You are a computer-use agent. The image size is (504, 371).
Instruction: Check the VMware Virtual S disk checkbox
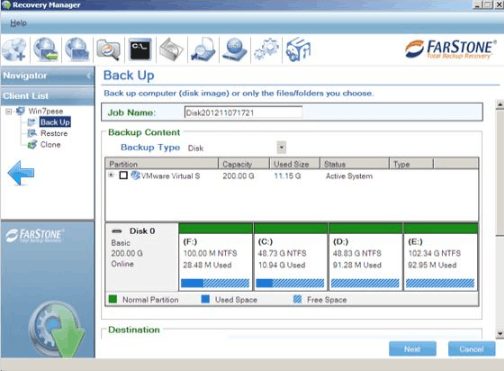point(123,175)
